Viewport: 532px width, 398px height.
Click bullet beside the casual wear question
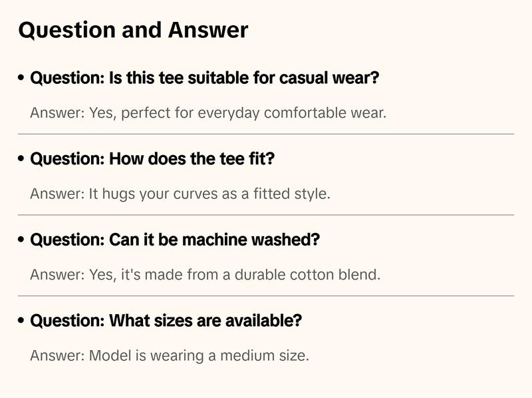tap(21, 79)
